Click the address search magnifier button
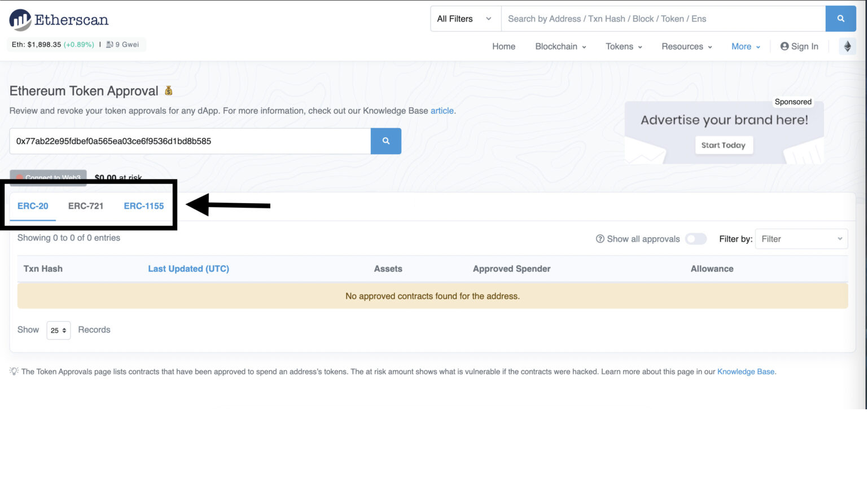868x481 pixels. coord(387,141)
